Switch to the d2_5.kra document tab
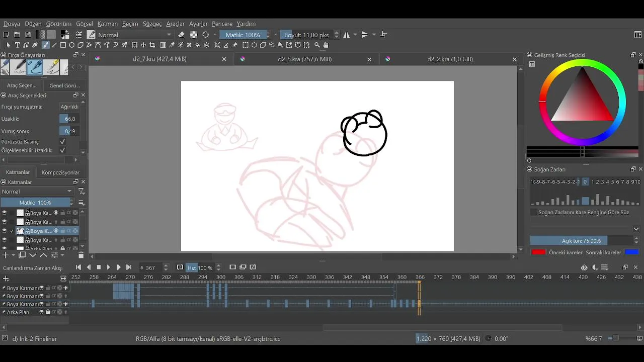 point(305,59)
